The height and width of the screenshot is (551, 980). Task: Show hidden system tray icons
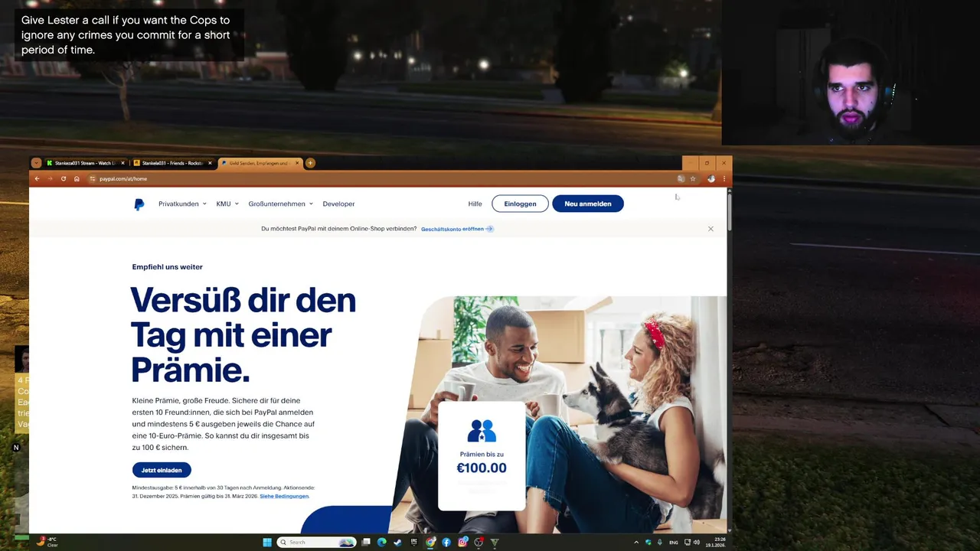[636, 543]
